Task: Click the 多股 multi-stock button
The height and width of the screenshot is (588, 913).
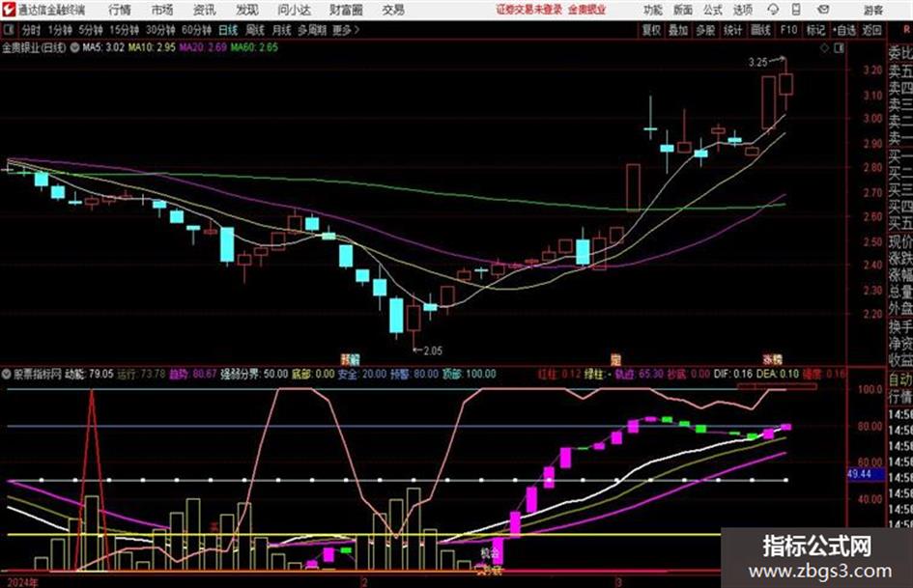Action: click(x=705, y=30)
